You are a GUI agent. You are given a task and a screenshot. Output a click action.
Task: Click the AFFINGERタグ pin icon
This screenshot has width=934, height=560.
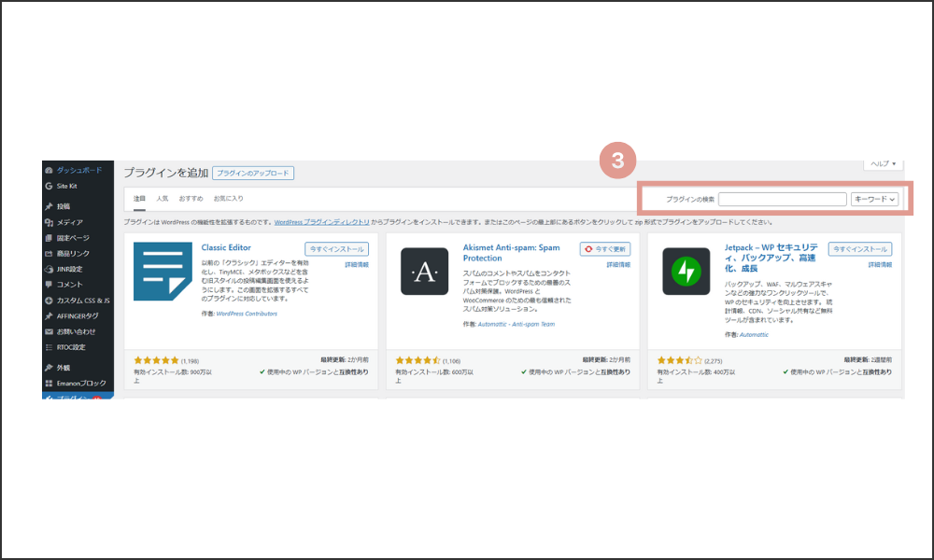coord(49,316)
